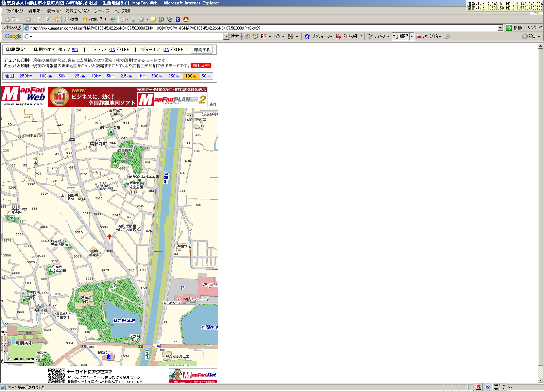The image size is (544, 392).
Task: Click the vertical scrollbar up arrow
Action: click(x=541, y=46)
